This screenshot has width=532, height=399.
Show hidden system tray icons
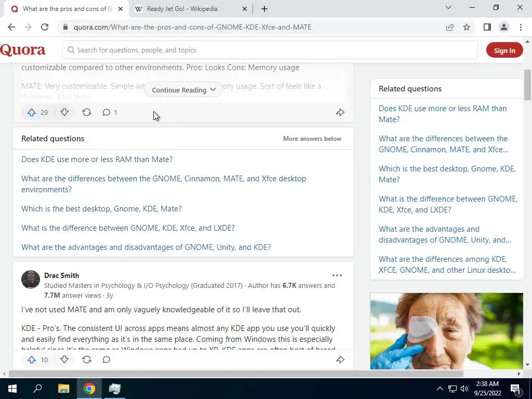coord(440,389)
